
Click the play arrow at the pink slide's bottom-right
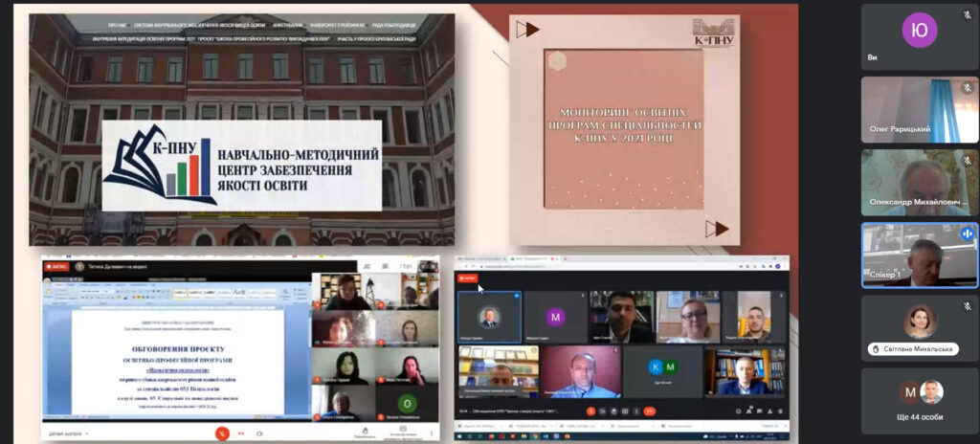click(717, 228)
